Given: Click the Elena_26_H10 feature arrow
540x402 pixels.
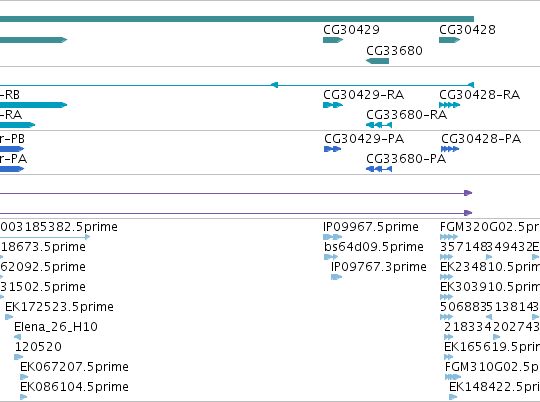Looking at the screenshot, I should pos(17,337).
